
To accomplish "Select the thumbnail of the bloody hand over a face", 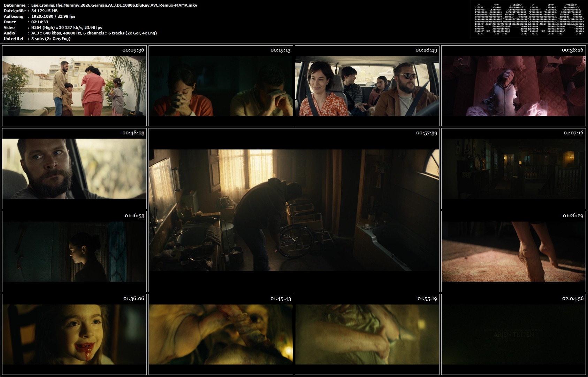I will coord(221,334).
